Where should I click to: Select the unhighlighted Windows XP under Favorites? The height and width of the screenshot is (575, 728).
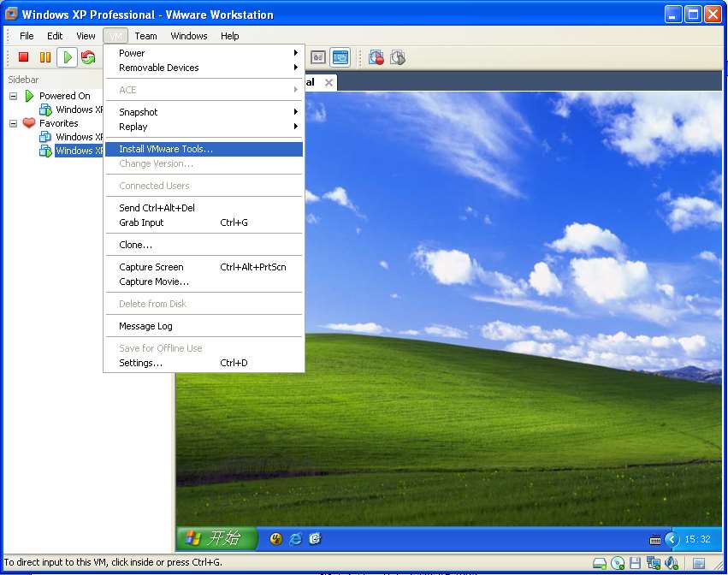point(79,137)
